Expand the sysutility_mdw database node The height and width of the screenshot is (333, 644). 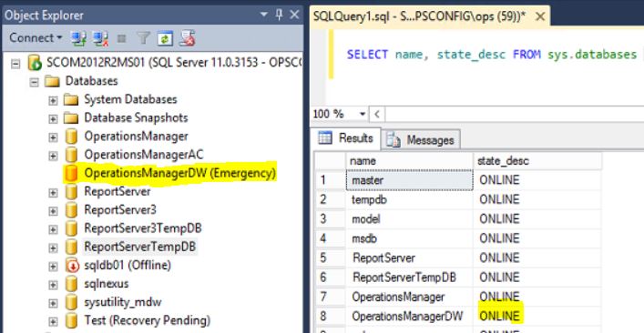point(53,303)
